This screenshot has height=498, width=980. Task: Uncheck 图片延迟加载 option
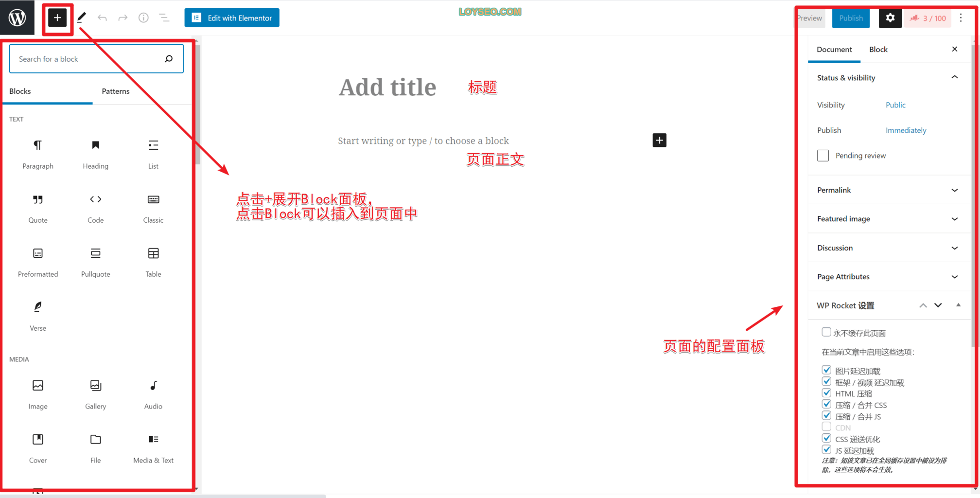(826, 370)
